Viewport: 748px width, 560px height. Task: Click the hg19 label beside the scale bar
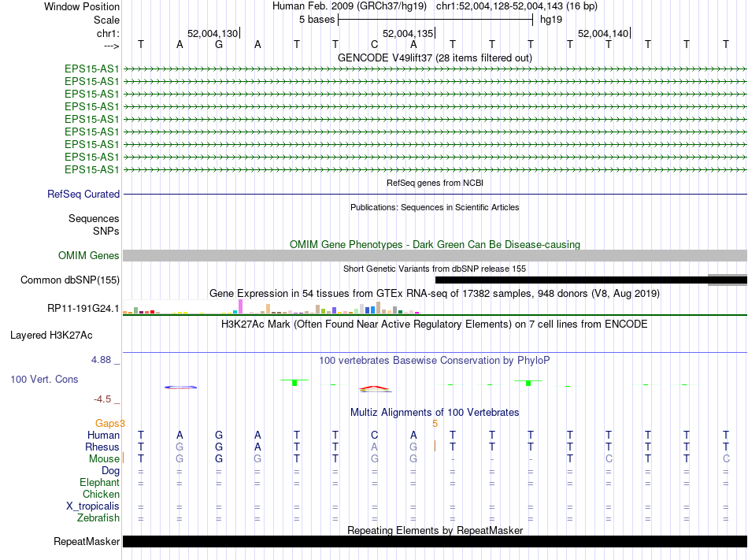coord(551,20)
